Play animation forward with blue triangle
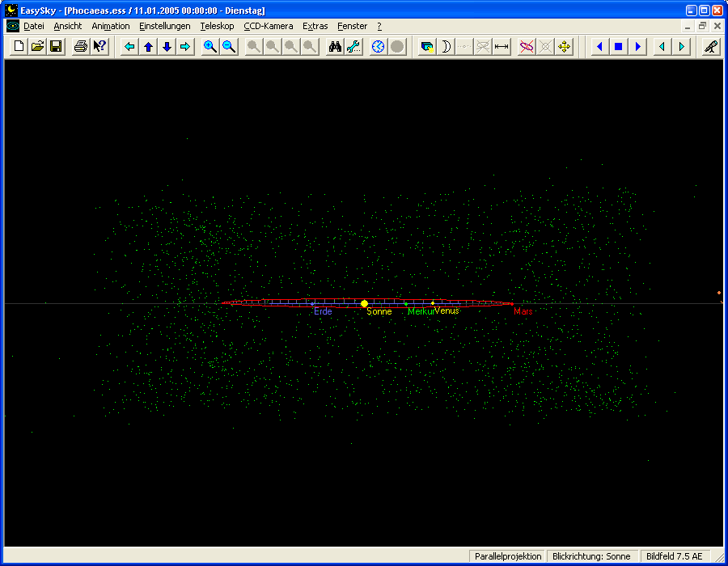This screenshot has width=728, height=566. coord(637,47)
